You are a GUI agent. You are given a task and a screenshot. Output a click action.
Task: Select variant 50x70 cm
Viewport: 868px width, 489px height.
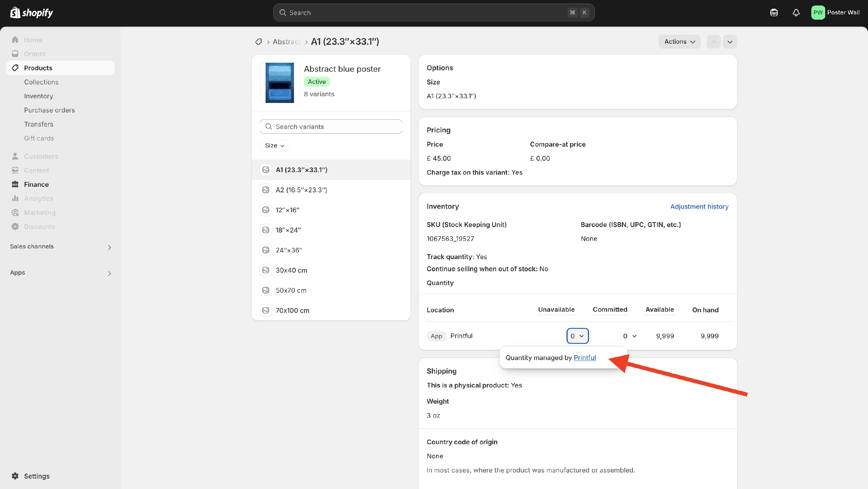(x=331, y=290)
